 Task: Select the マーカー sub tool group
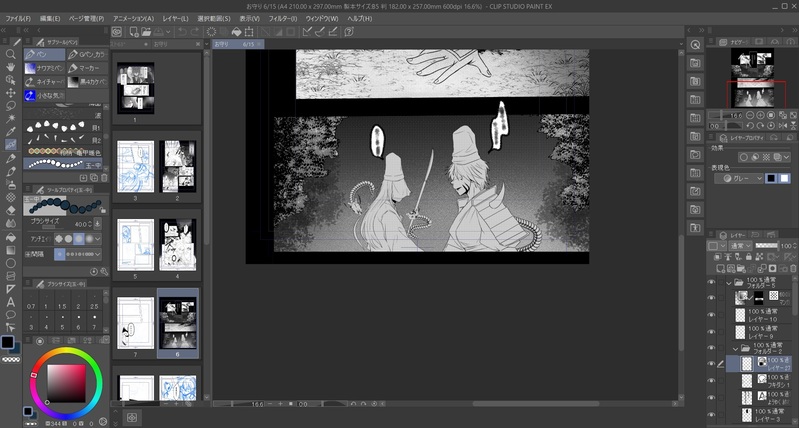[87, 68]
